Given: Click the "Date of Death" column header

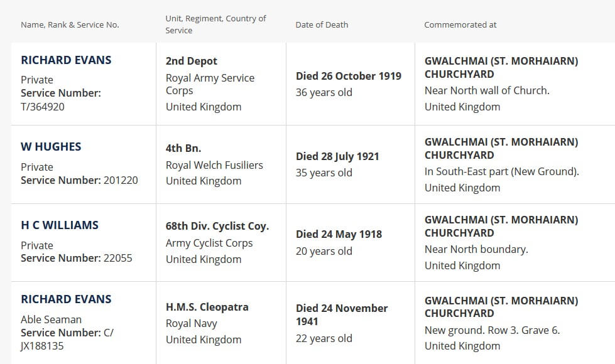Looking at the screenshot, I should coord(322,25).
